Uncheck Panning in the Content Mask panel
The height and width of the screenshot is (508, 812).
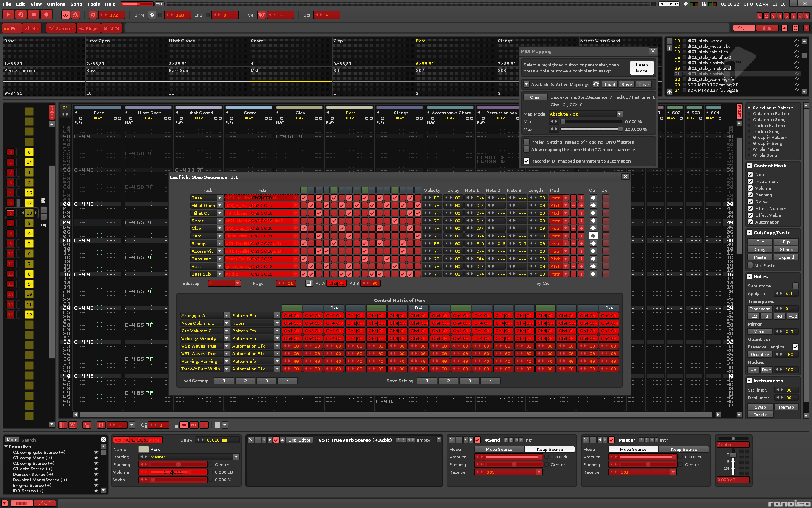coord(751,195)
